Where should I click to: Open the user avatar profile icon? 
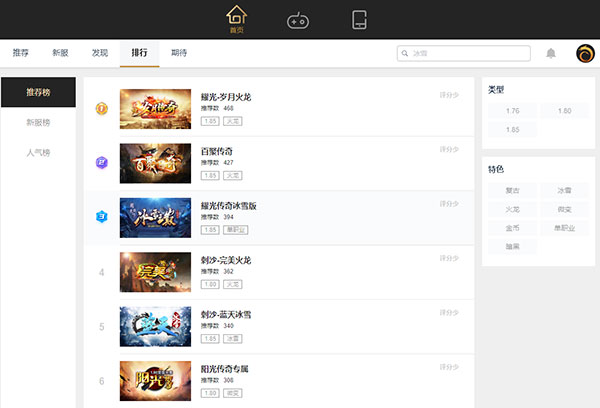pyautogui.click(x=585, y=53)
